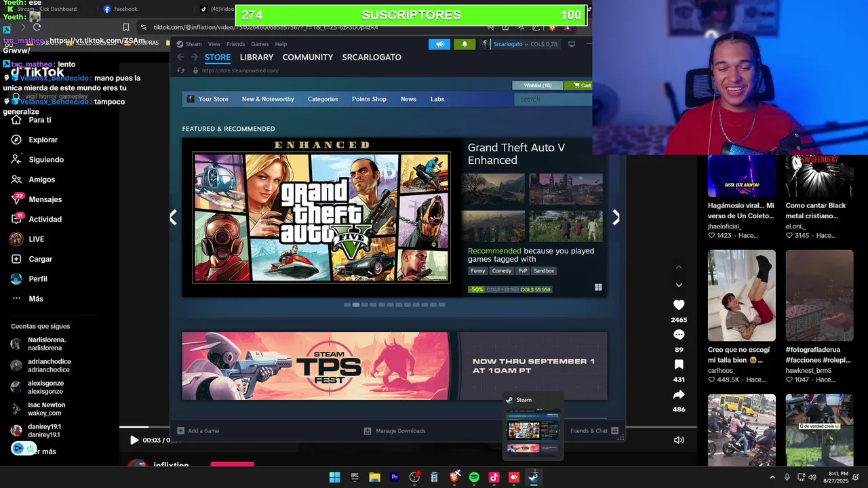Viewport: 868px width, 488px height.
Task: Share the TikTok video arrow icon
Action: (679, 394)
